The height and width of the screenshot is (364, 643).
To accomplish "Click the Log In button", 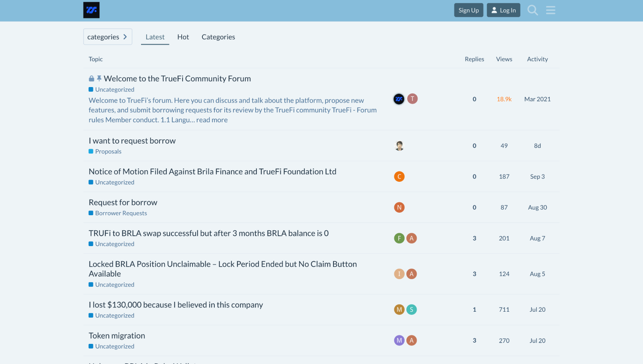I will pyautogui.click(x=503, y=10).
